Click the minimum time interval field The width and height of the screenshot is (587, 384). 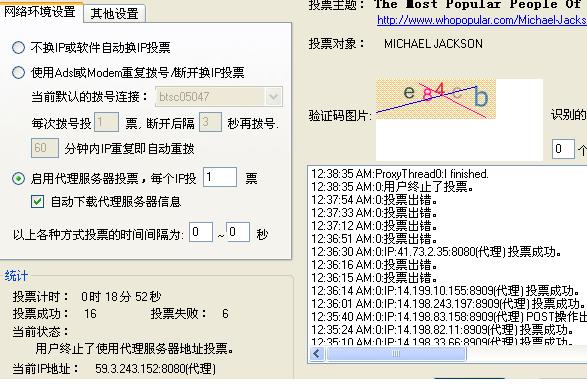tap(201, 232)
